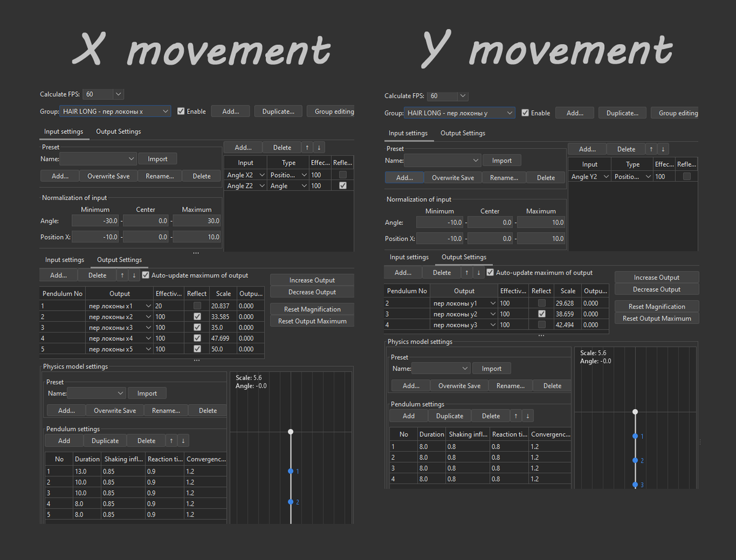The height and width of the screenshot is (560, 736).
Task: Click Decrease Output in Y movement panel
Action: [x=657, y=290]
